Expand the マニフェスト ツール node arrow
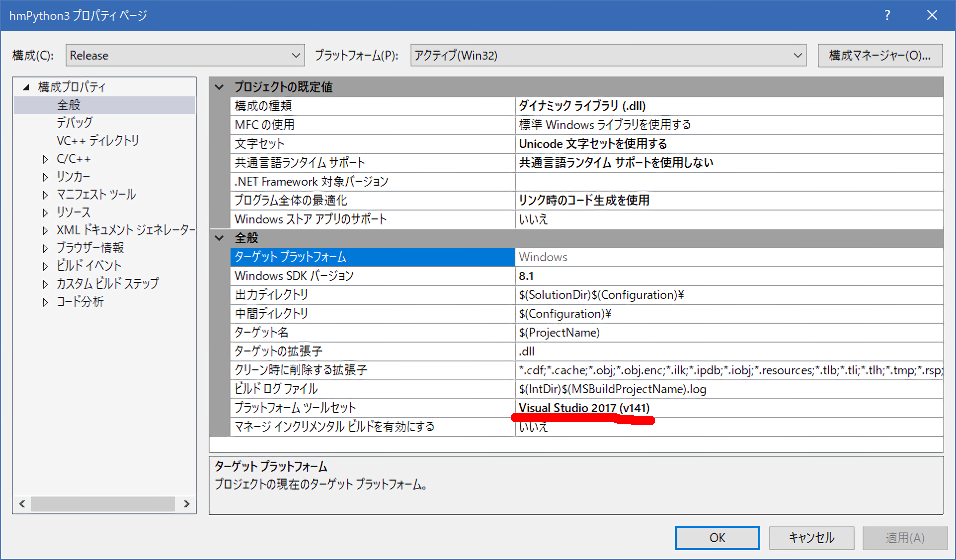This screenshot has width=956, height=560. pyautogui.click(x=45, y=195)
